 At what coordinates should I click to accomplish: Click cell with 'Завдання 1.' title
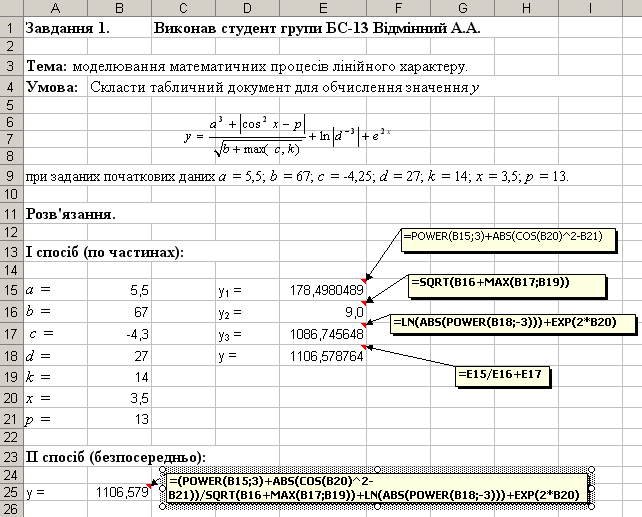coord(68,28)
